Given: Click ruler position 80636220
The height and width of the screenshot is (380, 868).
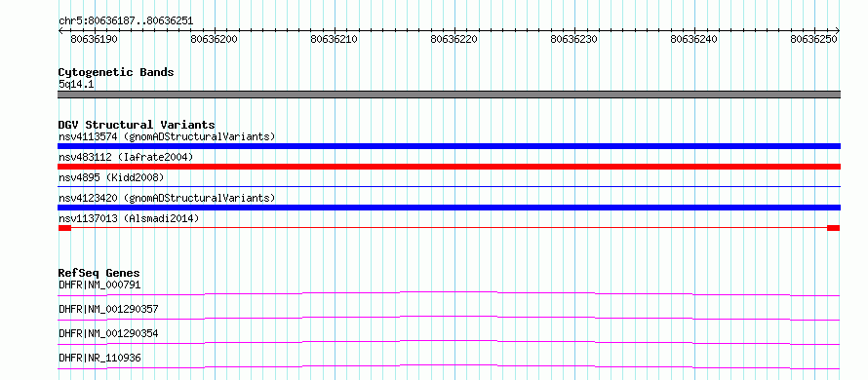Looking at the screenshot, I should (x=454, y=39).
